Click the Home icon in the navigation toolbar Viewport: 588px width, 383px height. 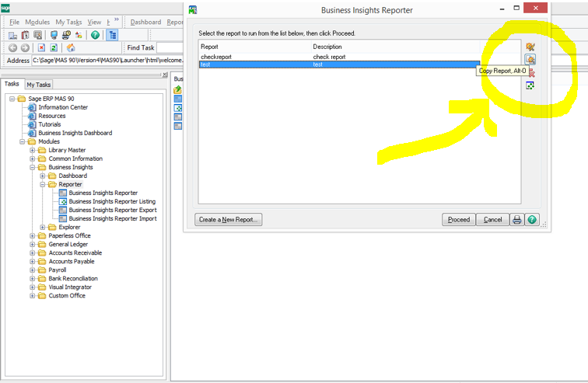[x=71, y=48]
